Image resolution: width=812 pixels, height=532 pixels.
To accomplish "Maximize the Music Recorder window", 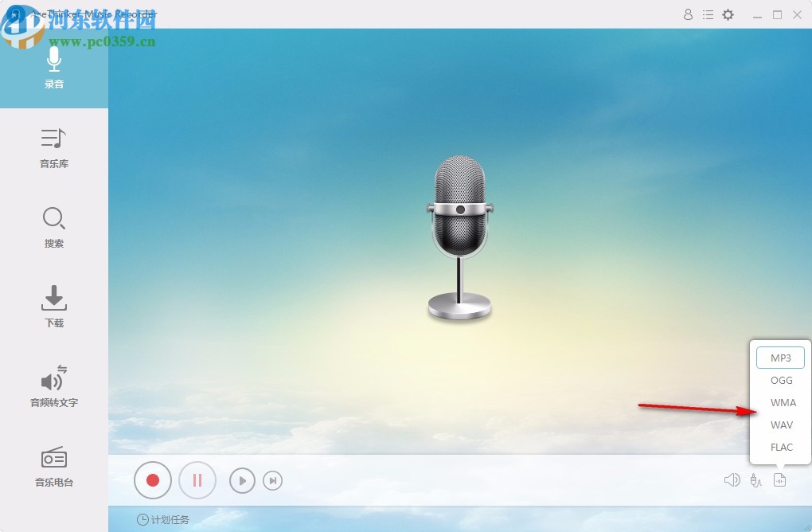I will click(777, 15).
